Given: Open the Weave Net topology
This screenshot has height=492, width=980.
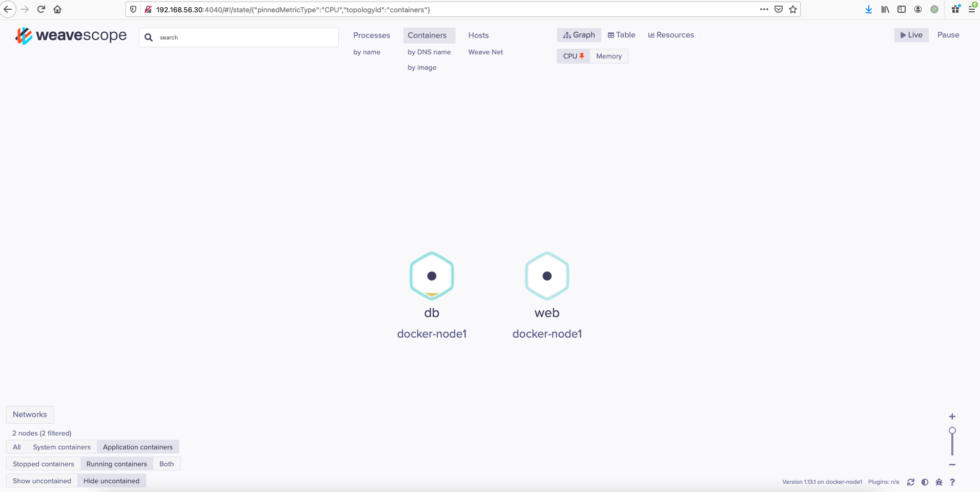Looking at the screenshot, I should (485, 52).
